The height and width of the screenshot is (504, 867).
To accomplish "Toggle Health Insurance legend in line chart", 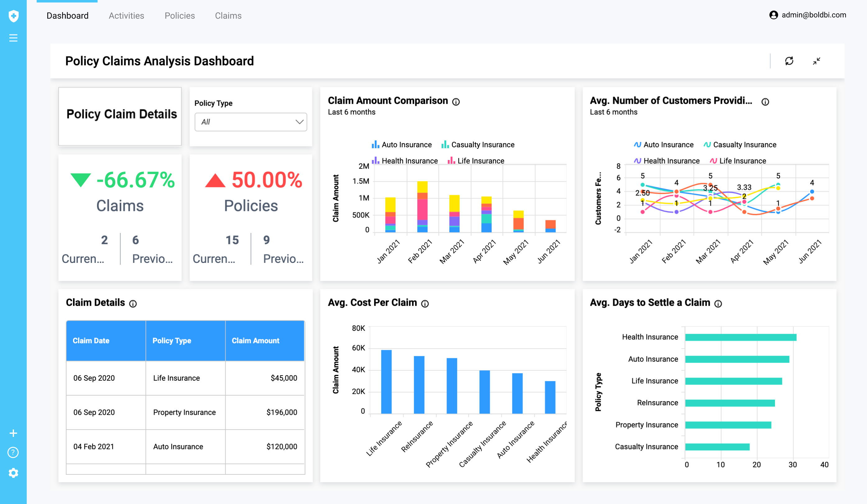I will click(x=667, y=161).
